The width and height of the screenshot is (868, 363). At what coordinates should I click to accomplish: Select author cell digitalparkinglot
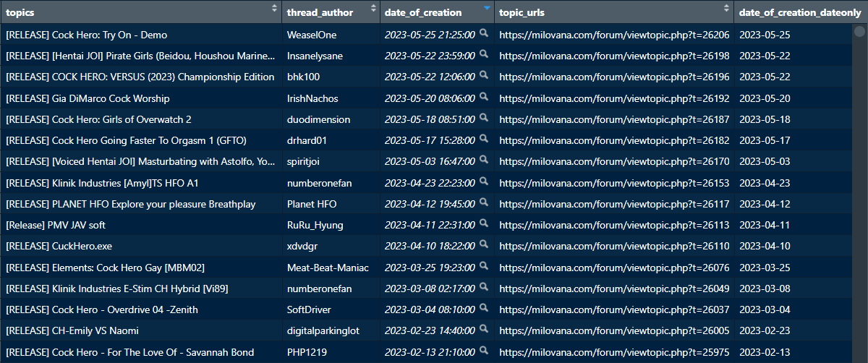point(331,331)
